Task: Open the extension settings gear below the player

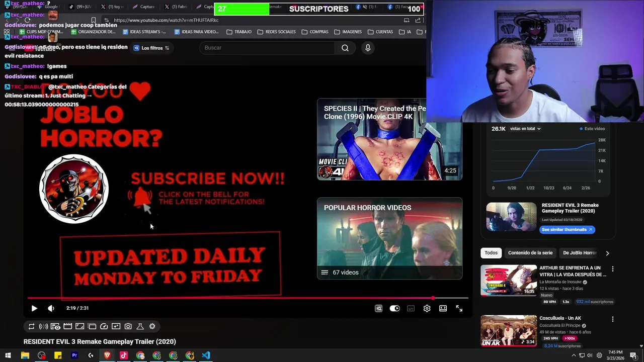Action: pyautogui.click(x=152, y=326)
